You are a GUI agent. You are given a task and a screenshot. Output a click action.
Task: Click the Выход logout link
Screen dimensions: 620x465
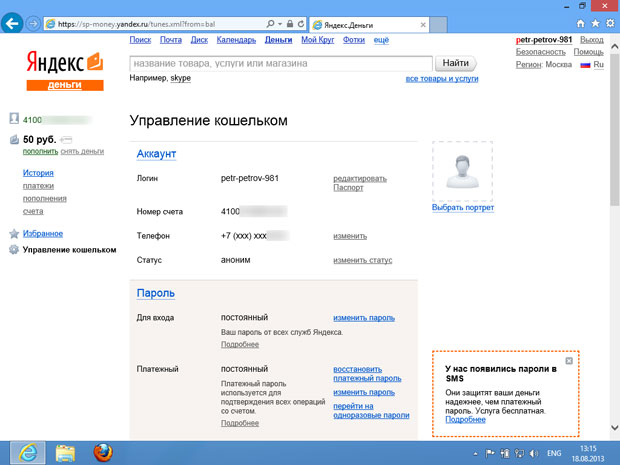(592, 40)
